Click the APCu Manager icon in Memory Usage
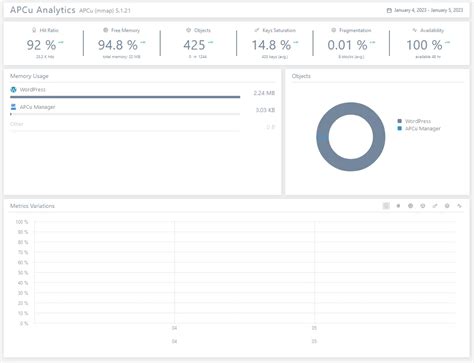 tap(13, 107)
